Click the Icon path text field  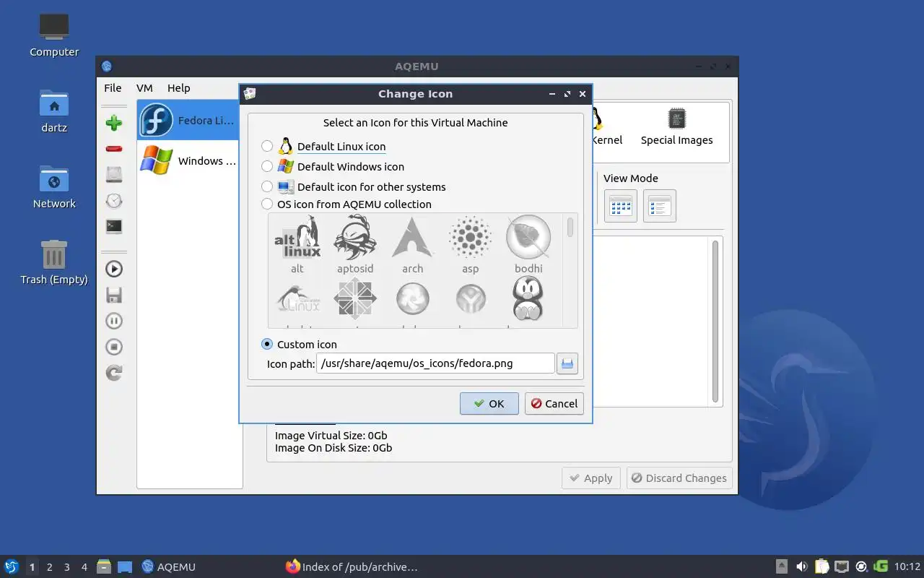[435, 363]
